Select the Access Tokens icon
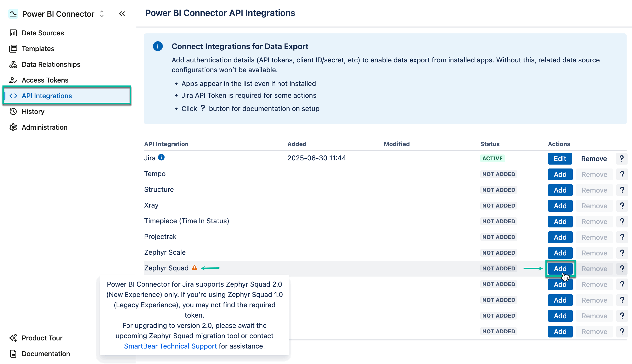The image size is (632, 364). (x=13, y=80)
